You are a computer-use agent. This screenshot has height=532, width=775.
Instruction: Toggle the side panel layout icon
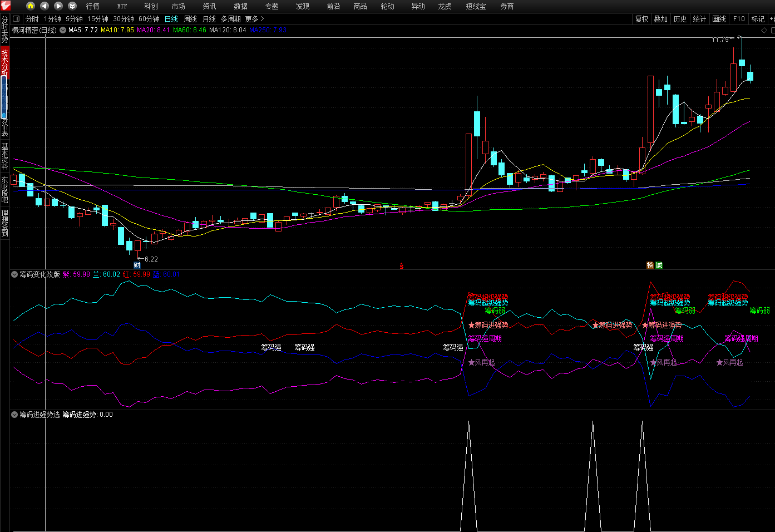click(16, 18)
